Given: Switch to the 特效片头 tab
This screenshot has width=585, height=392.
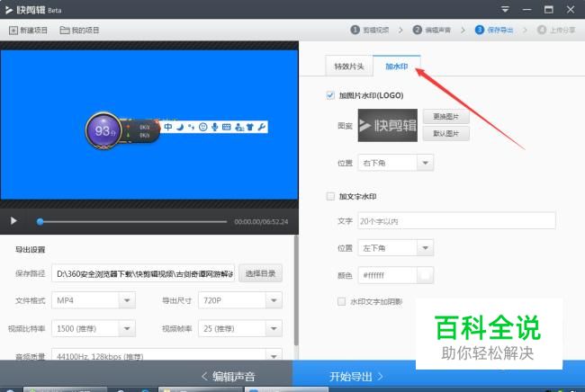Looking at the screenshot, I should coord(349,66).
